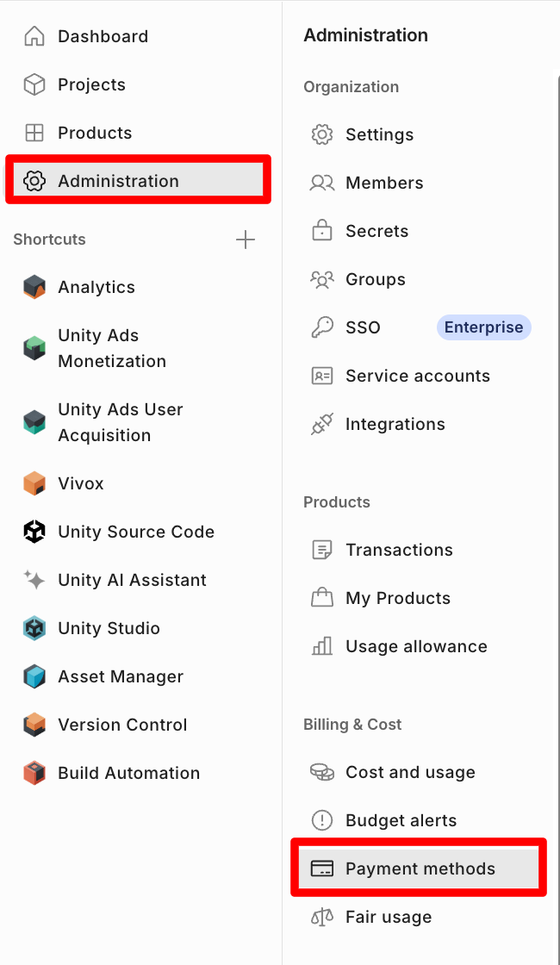
Task: Click the Members people icon
Action: coord(322,183)
